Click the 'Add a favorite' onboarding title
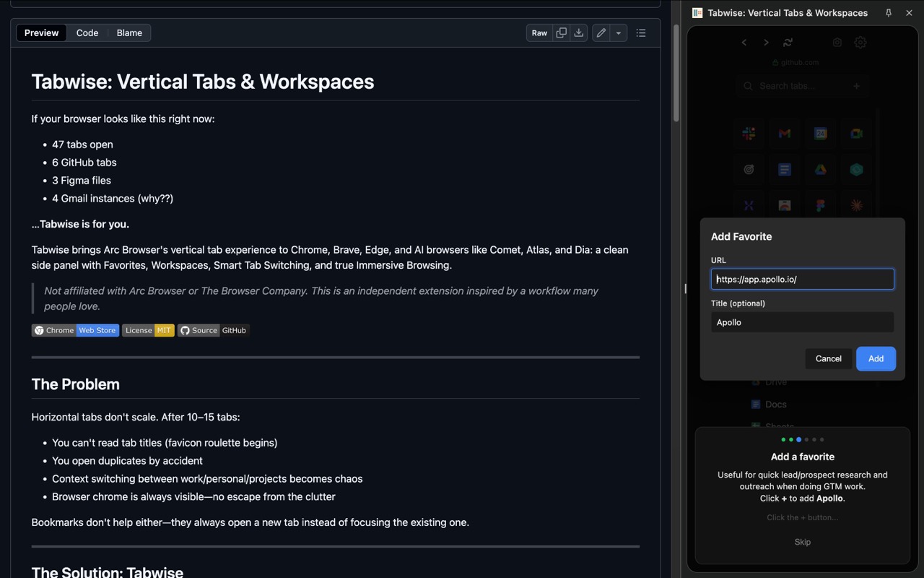 click(803, 457)
